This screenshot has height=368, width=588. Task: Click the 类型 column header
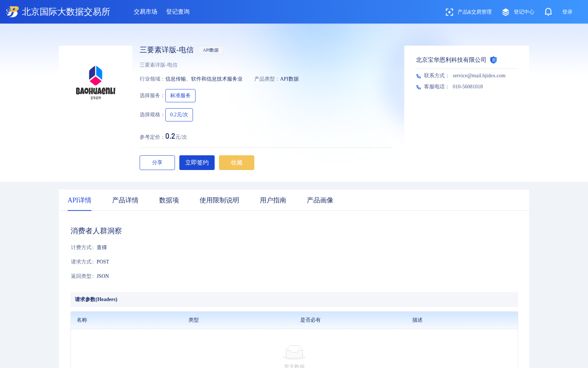(194, 320)
